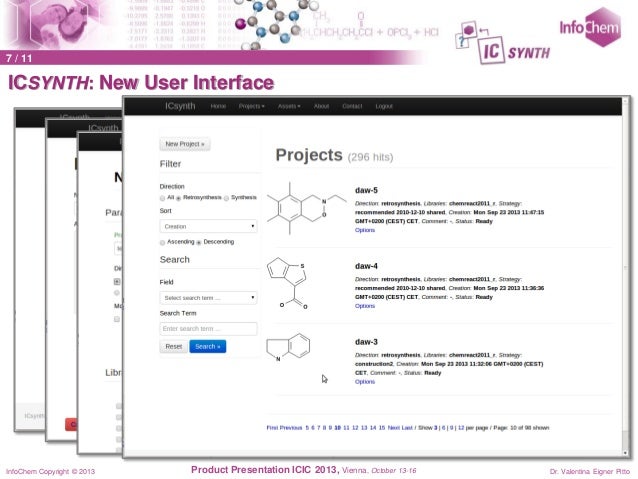The image size is (638, 479).
Task: Jump to page 12 in pagination
Action: pyautogui.click(x=355, y=428)
